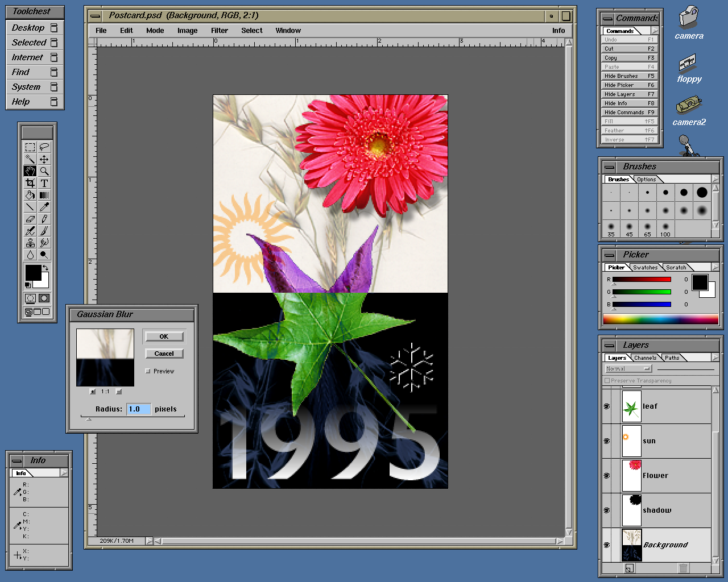Click Hide Info command button
728x582 pixels.
pyautogui.click(x=630, y=103)
